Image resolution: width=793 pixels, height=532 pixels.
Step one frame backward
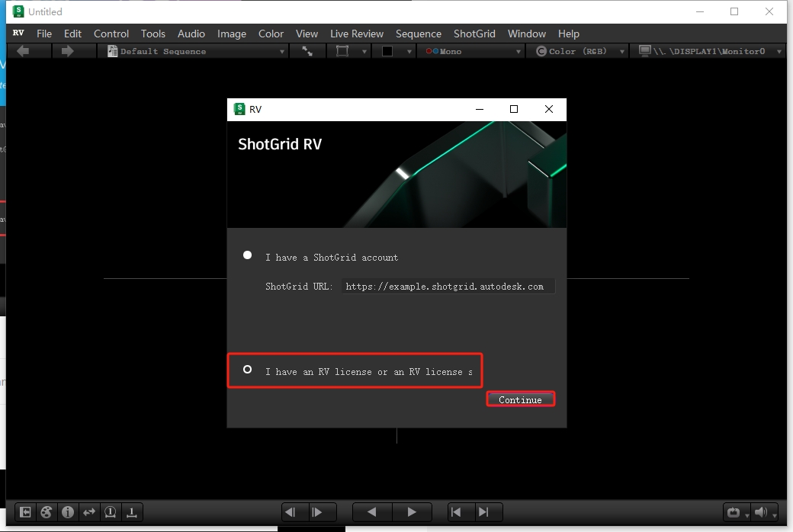tap(291, 512)
